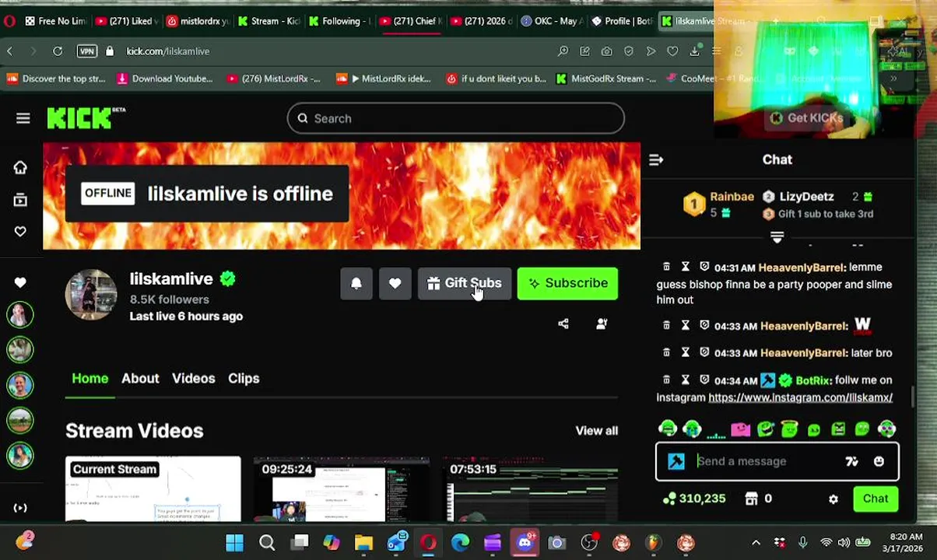
Task: Open the Opera menu icon
Action: click(x=9, y=21)
